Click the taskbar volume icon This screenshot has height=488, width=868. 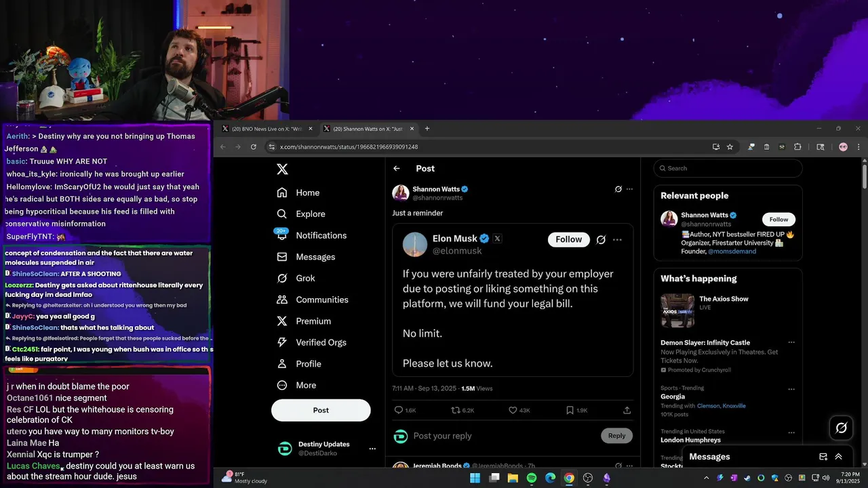pyautogui.click(x=825, y=478)
